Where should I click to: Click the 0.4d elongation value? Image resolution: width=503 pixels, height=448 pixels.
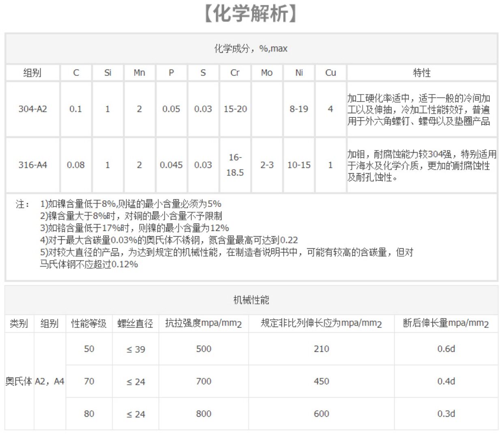coord(446,381)
